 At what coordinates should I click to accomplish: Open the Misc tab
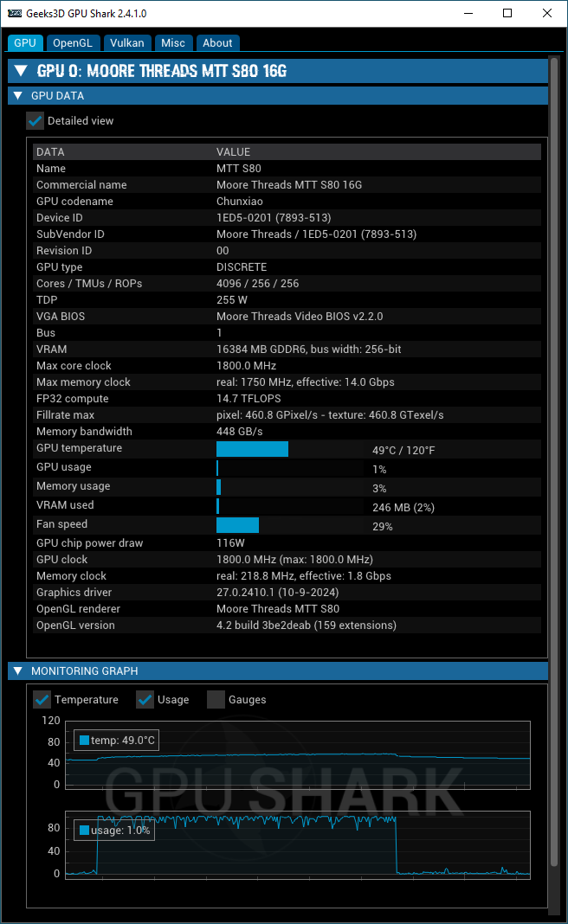173,43
